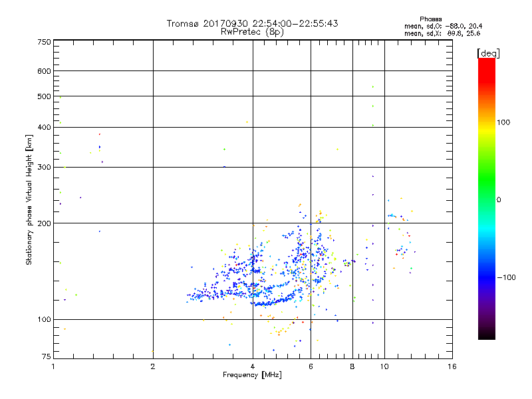Select the subtitle "RwPretec (8p)"
532x399 pixels.
(x=252, y=32)
